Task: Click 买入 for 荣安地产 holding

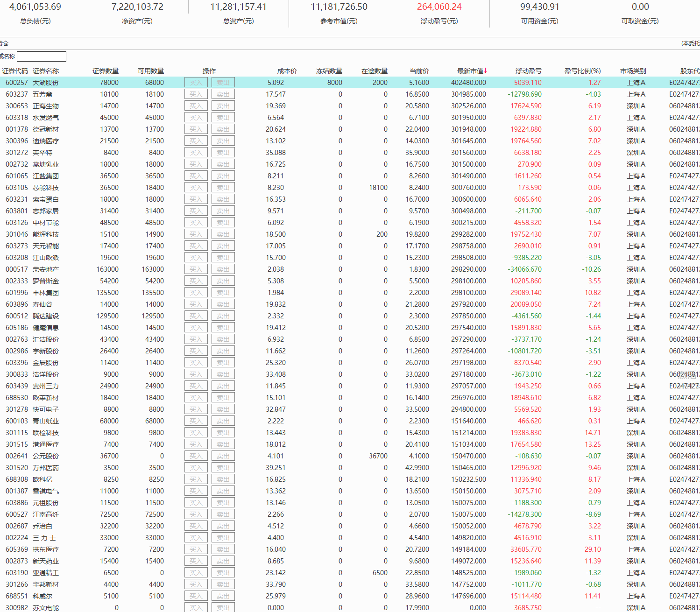Action: click(196, 269)
